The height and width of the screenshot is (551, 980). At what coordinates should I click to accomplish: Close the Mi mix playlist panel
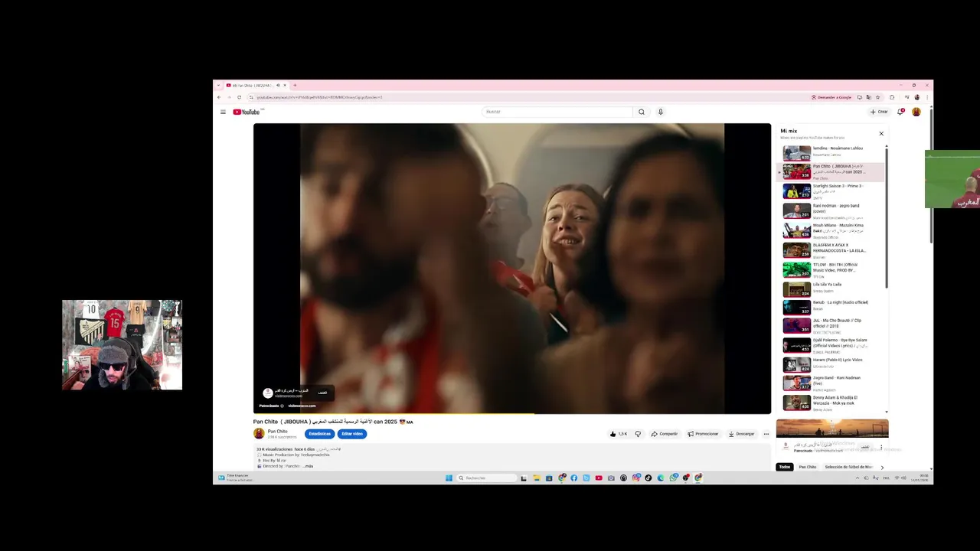pos(881,134)
